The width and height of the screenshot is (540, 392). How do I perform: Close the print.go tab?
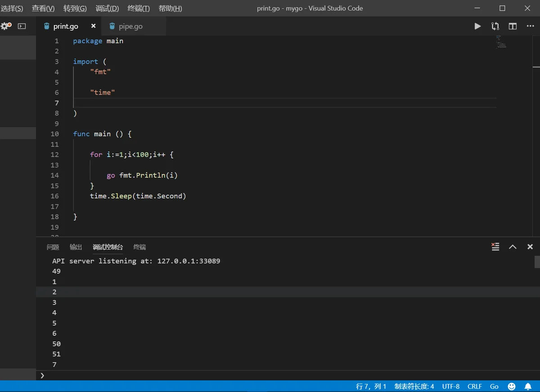coord(93,26)
